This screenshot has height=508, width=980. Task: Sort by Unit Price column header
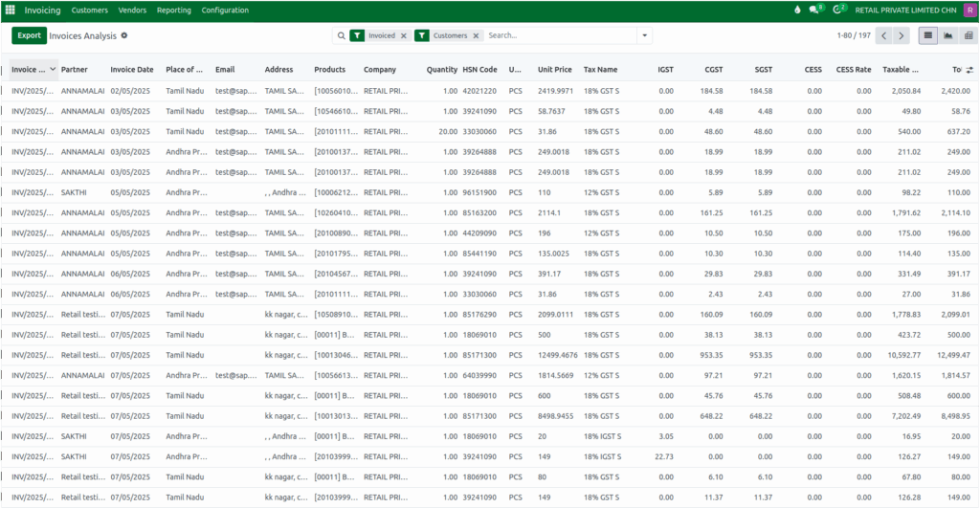click(x=554, y=69)
